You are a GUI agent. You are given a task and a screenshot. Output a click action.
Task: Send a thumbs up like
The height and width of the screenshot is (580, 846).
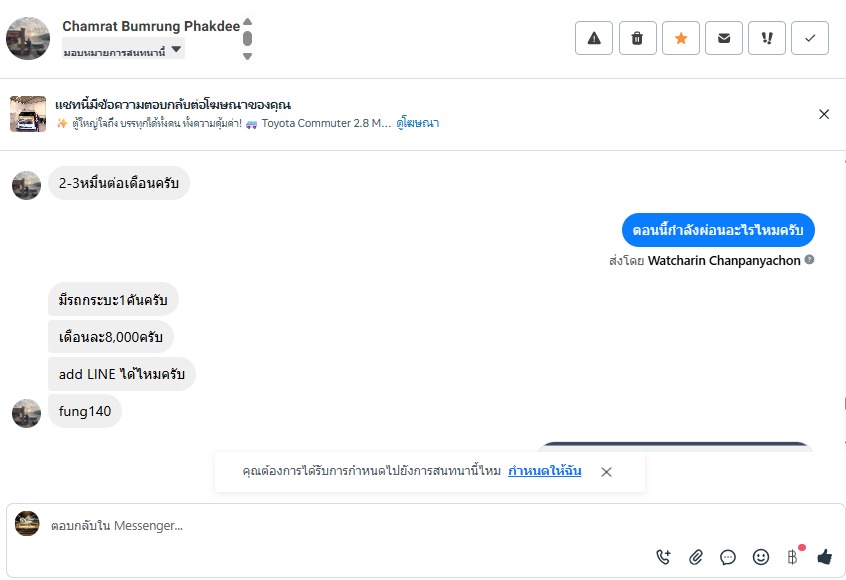click(824, 557)
